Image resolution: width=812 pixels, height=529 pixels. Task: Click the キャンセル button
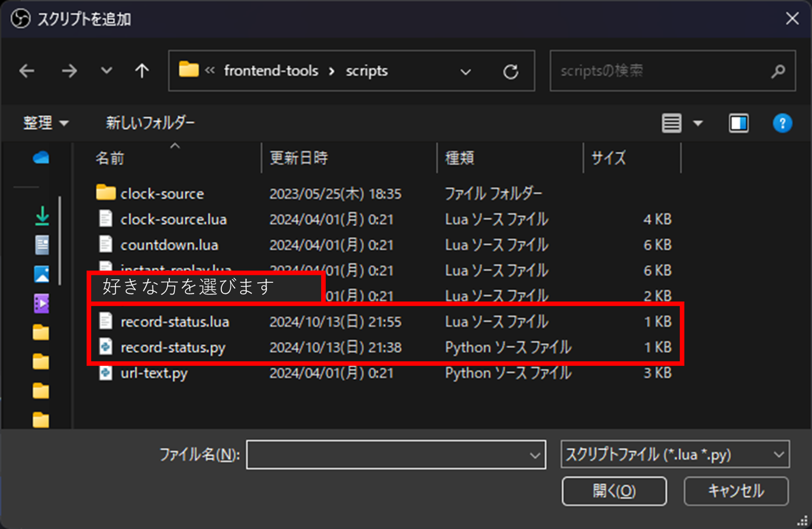736,491
